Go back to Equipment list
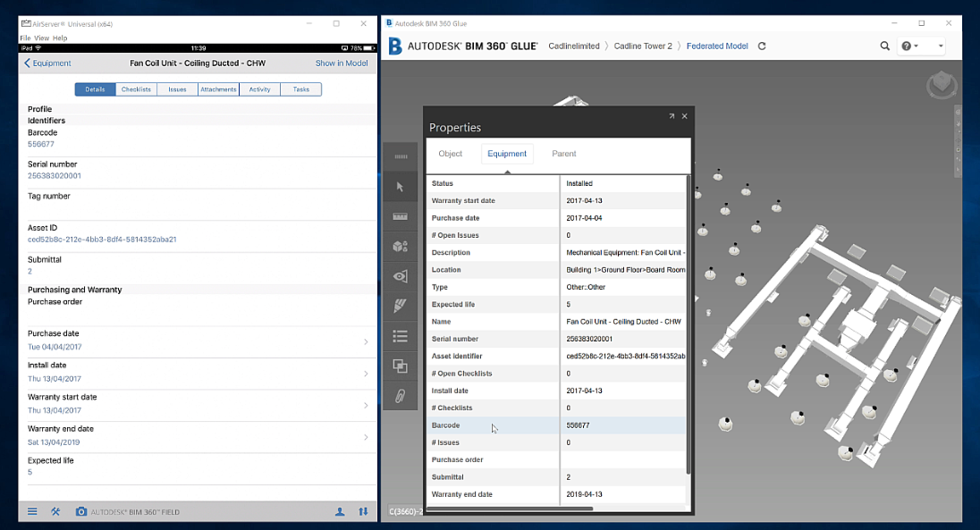The height and width of the screenshot is (530, 980). [47, 63]
